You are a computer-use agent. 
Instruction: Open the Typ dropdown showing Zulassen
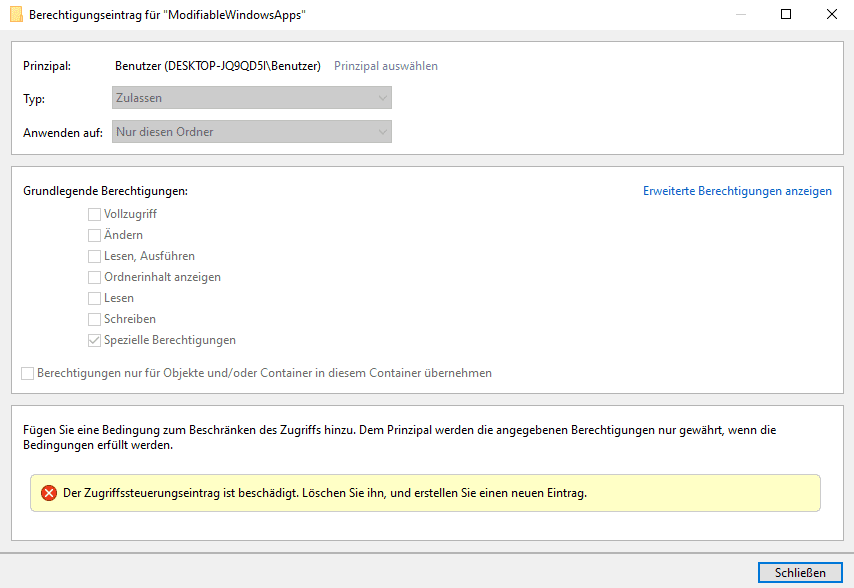252,98
